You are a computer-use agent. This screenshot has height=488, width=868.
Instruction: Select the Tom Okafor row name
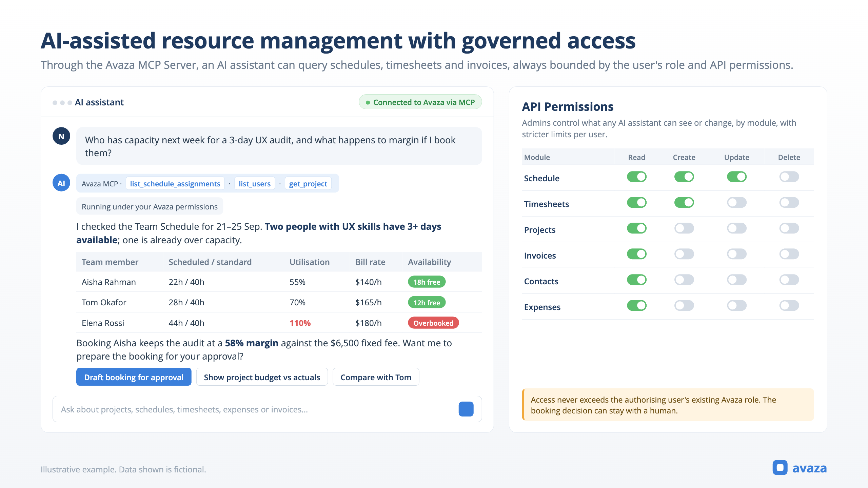[x=104, y=302]
